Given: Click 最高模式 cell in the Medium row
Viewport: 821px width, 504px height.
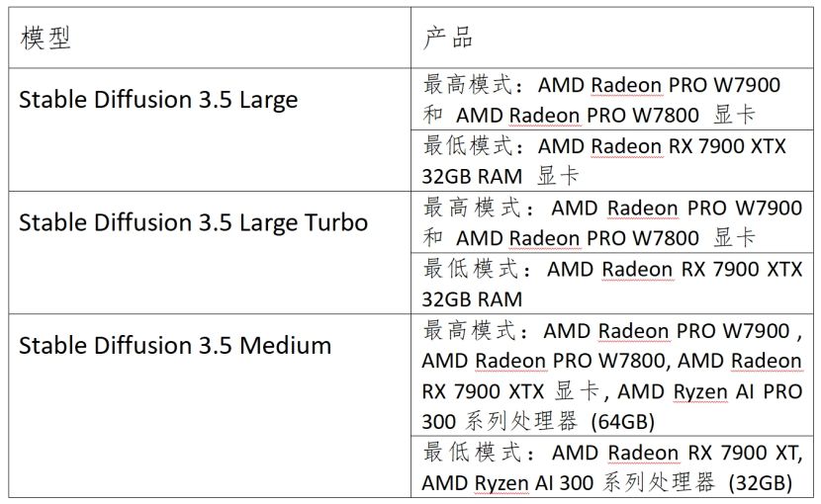Looking at the screenshot, I should click(612, 375).
